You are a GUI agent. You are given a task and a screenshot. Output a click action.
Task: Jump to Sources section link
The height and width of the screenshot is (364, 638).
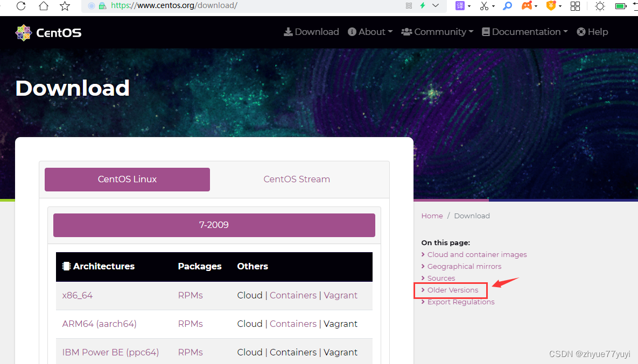(x=441, y=279)
